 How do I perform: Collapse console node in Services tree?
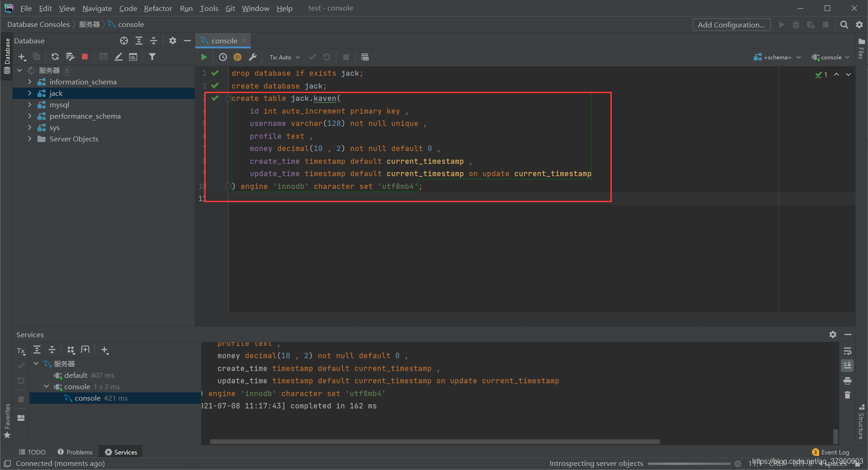pos(46,386)
